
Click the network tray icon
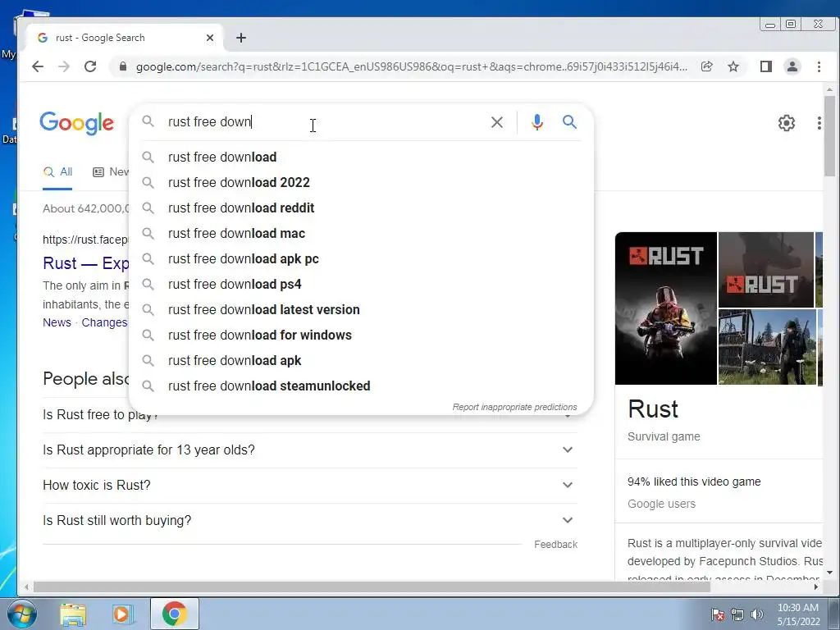[737, 614]
